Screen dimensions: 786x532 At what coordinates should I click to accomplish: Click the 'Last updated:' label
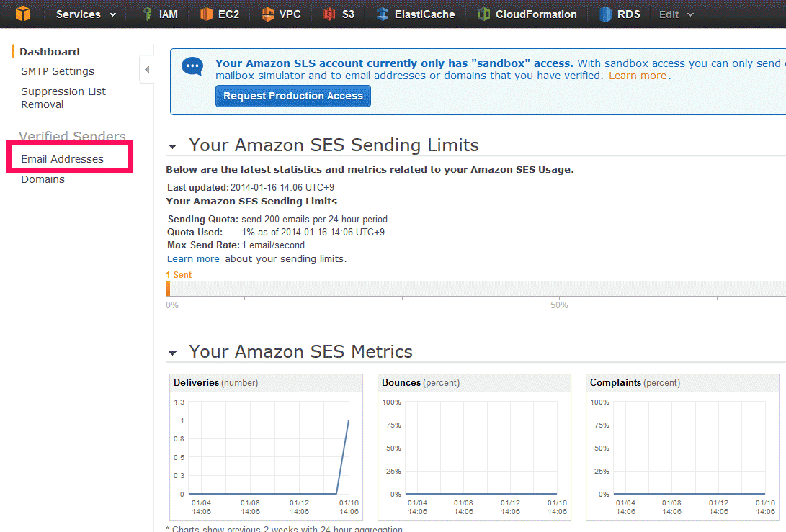pos(198,187)
